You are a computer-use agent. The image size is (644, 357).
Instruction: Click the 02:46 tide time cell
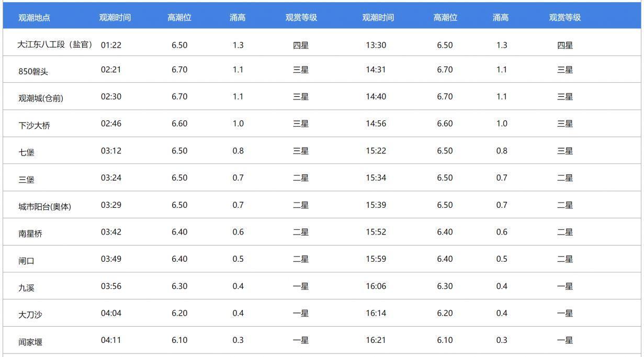coord(111,124)
